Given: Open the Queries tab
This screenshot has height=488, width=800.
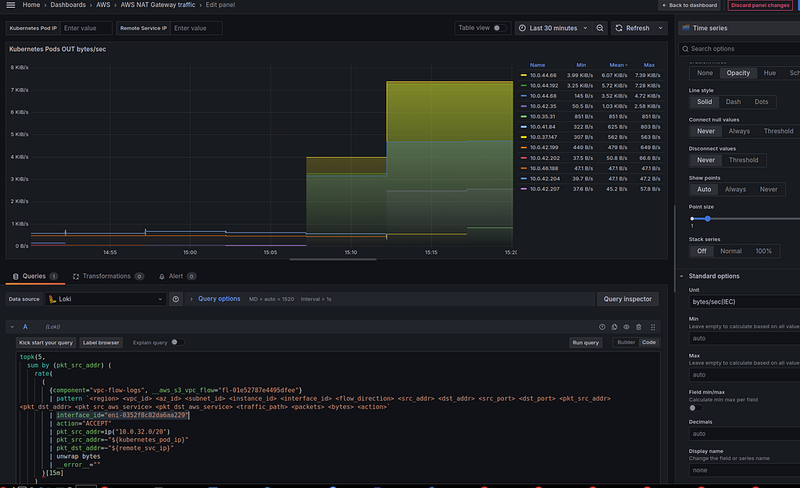Looking at the screenshot, I should [34, 276].
